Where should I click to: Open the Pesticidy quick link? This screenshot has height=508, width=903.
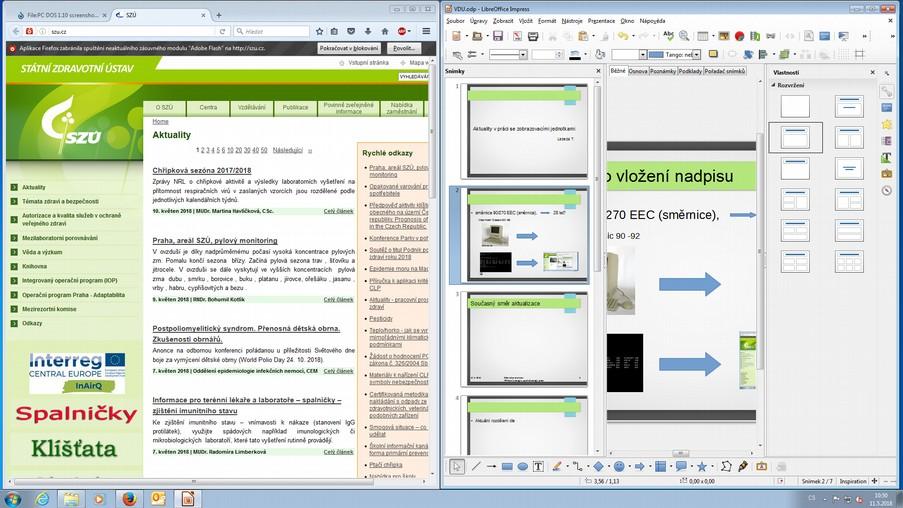[381, 319]
